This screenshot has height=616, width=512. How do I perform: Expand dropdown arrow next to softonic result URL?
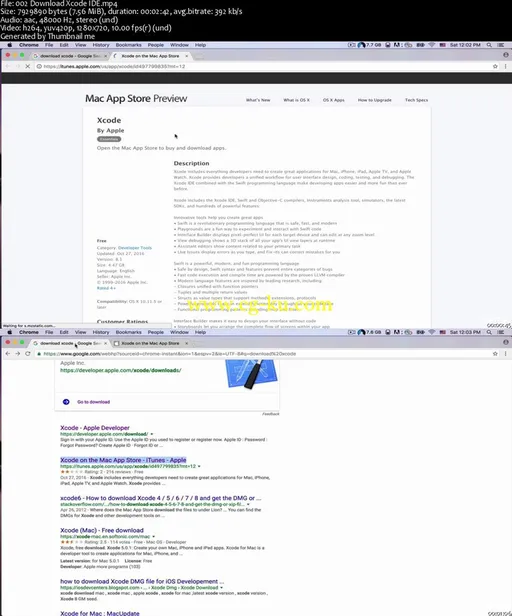tap(154, 537)
